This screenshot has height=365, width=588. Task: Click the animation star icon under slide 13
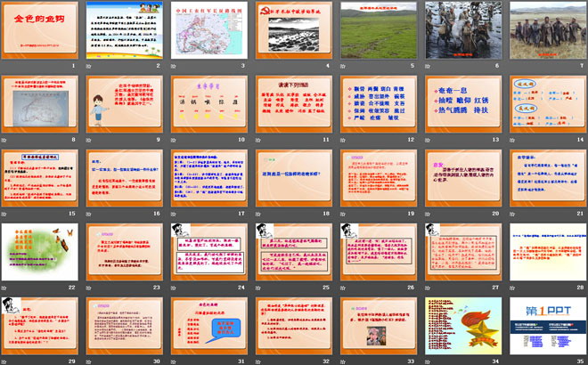(x=428, y=140)
